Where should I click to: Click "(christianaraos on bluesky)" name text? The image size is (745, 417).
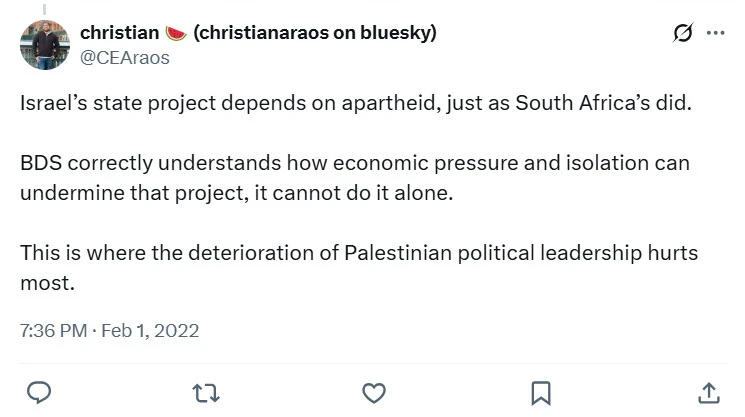[315, 33]
